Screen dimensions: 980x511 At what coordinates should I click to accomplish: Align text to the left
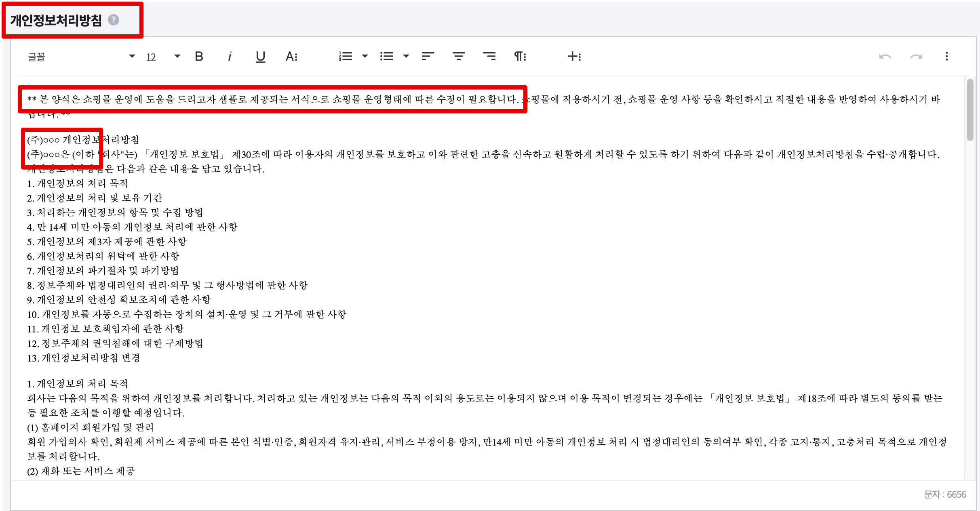point(428,57)
